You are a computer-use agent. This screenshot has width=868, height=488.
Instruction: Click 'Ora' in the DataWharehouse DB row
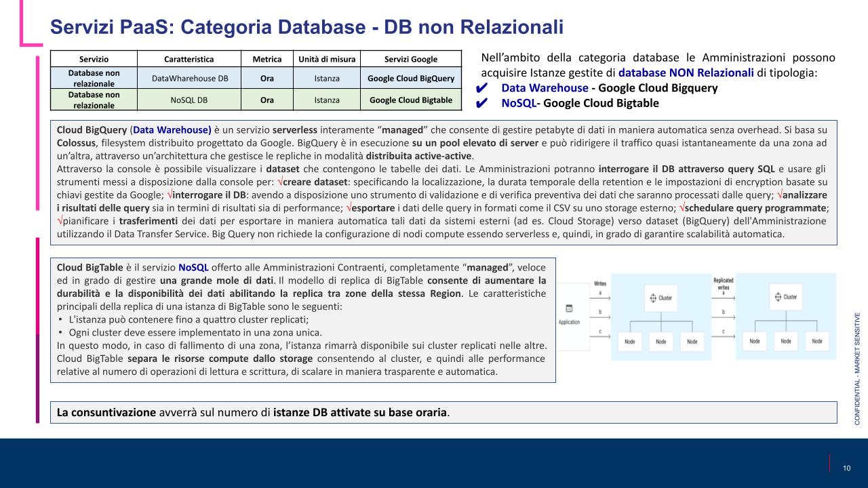click(267, 78)
